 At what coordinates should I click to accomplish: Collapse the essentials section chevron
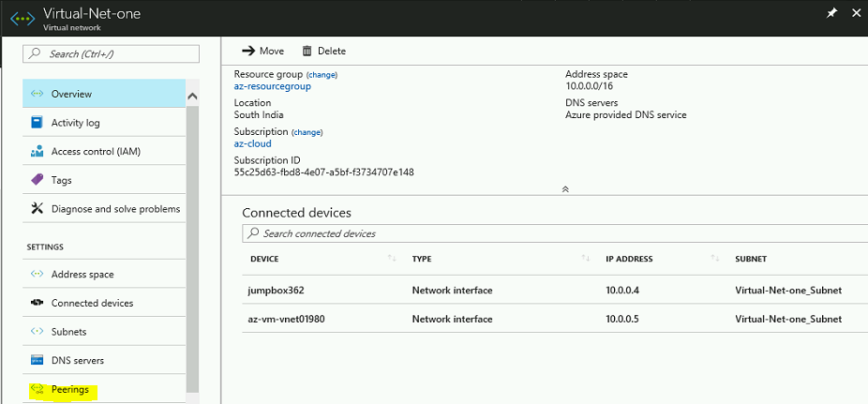click(565, 189)
